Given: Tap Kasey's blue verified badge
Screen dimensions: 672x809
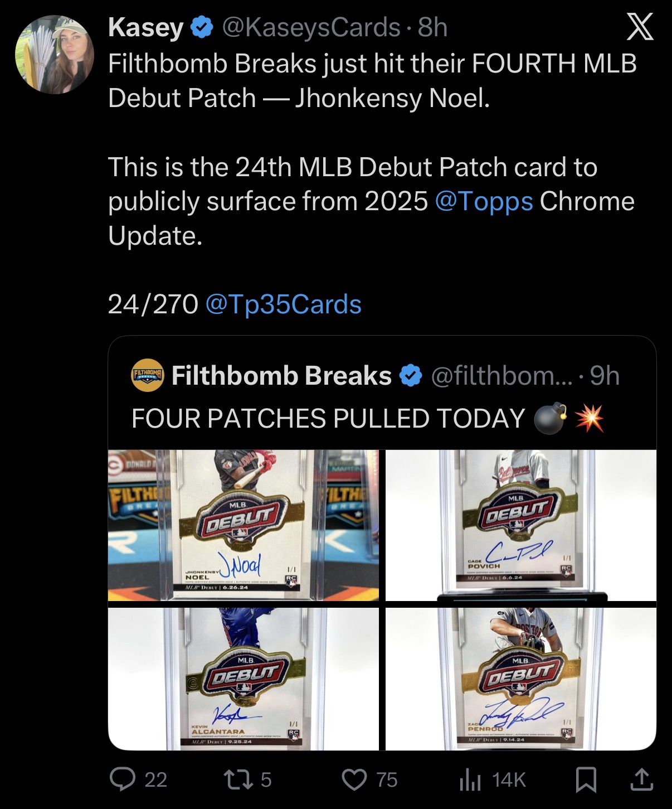Looking at the screenshot, I should 202,27.
